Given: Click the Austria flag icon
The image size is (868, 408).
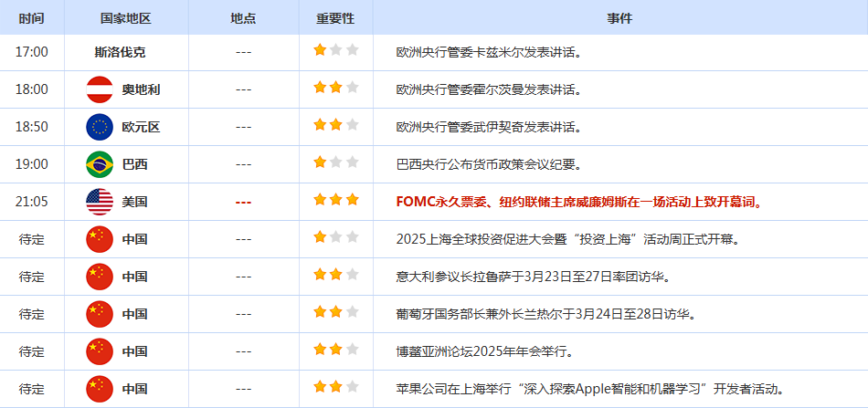Looking at the screenshot, I should [99, 89].
